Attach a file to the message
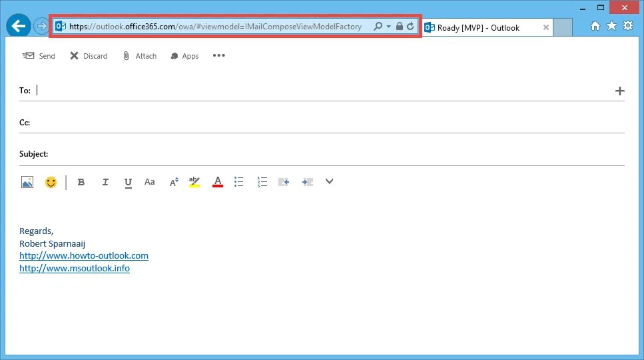This screenshot has width=644, height=360. point(140,56)
